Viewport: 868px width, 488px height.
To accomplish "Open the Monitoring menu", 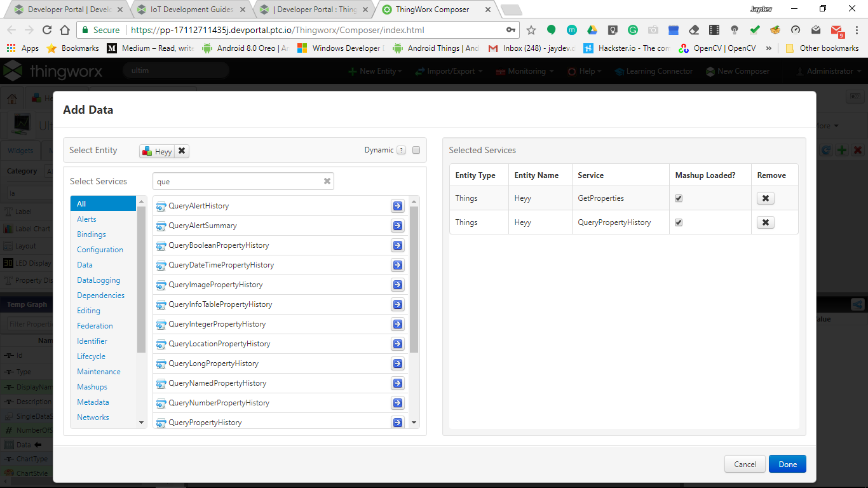I will [x=524, y=71].
